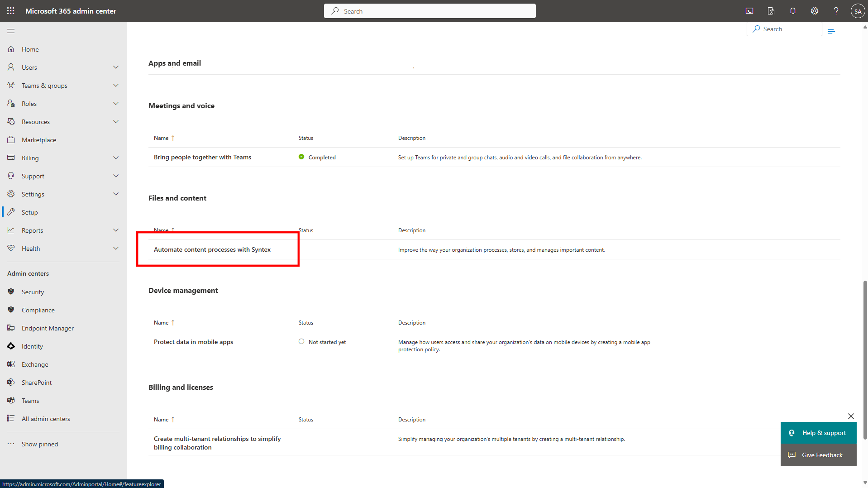Open the Help question mark icon

[x=836, y=10]
